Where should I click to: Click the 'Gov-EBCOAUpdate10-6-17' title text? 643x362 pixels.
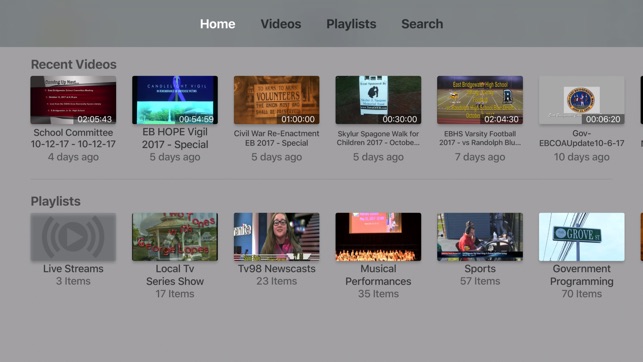(x=581, y=138)
